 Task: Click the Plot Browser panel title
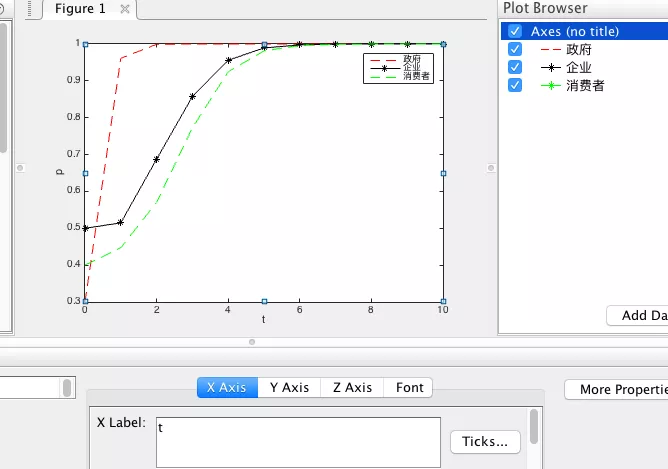tap(545, 8)
